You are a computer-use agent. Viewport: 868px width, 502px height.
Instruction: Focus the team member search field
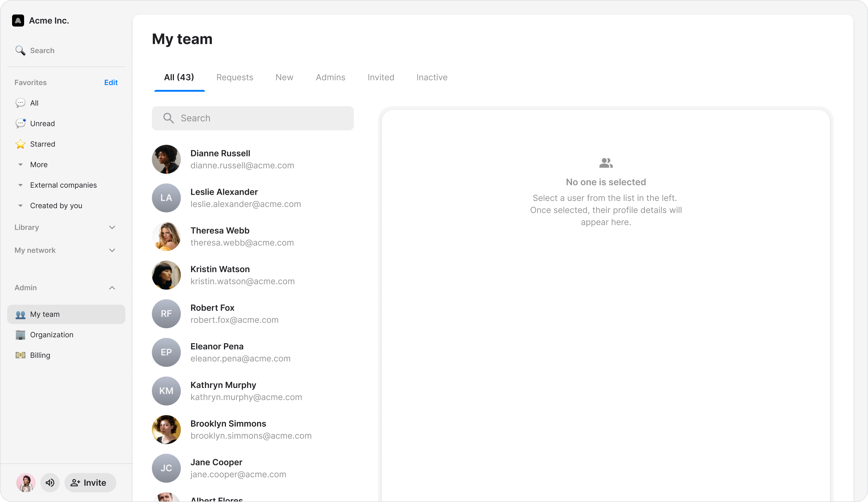(x=253, y=118)
